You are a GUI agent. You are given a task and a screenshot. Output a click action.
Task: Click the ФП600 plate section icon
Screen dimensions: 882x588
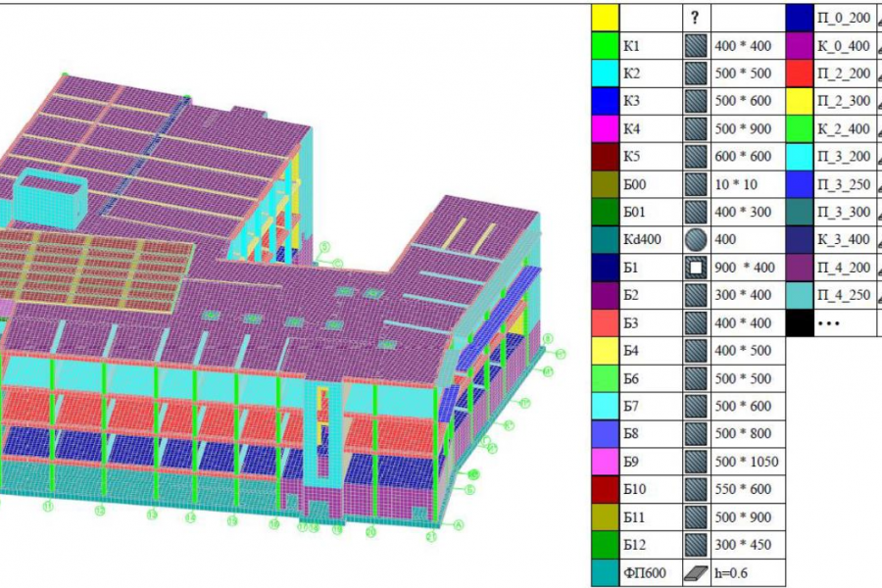click(x=696, y=572)
